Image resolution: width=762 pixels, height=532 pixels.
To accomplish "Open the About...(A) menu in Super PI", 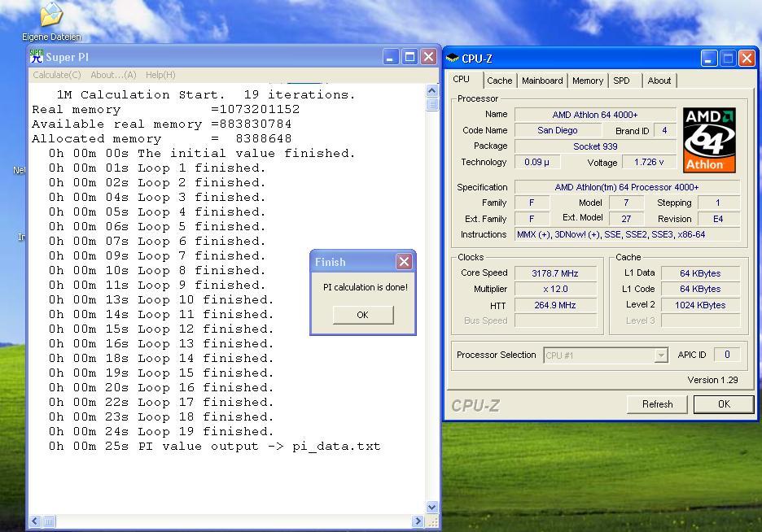I will click(x=113, y=75).
